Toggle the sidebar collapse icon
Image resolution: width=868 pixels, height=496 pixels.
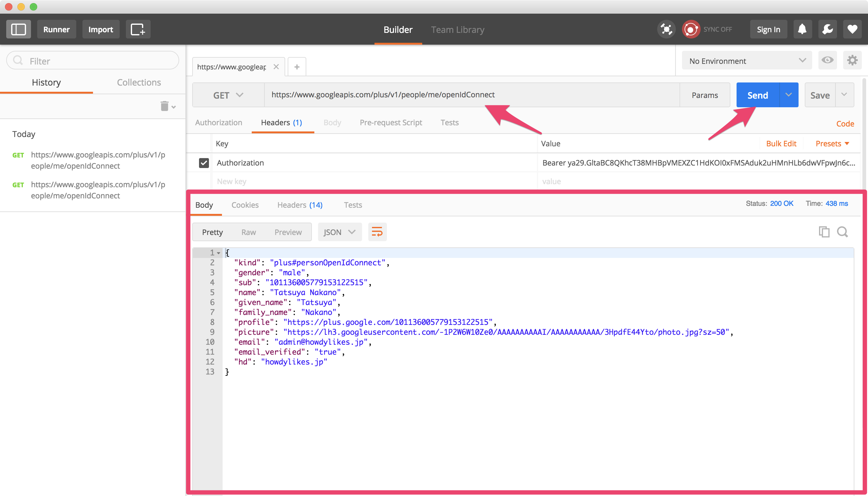pos(18,29)
